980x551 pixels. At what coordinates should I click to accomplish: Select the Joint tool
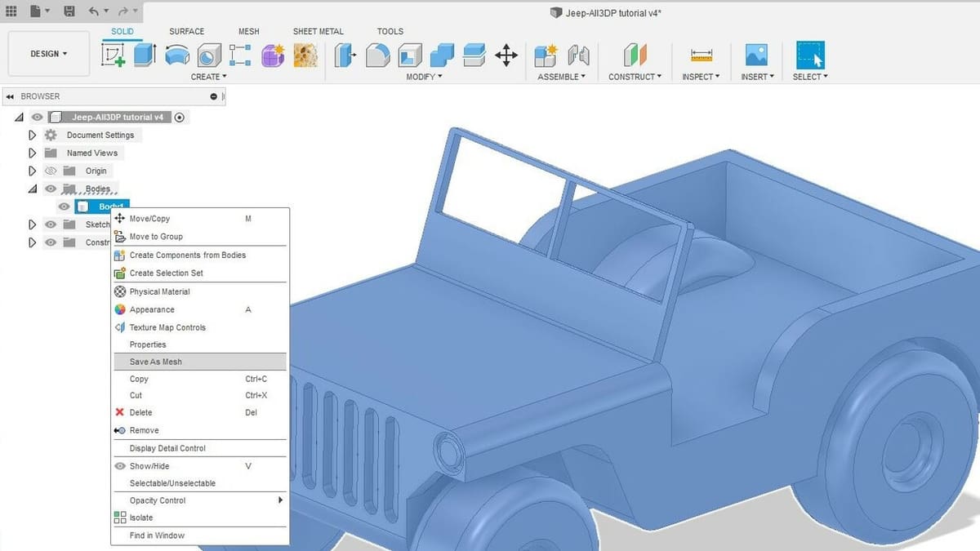click(x=578, y=56)
